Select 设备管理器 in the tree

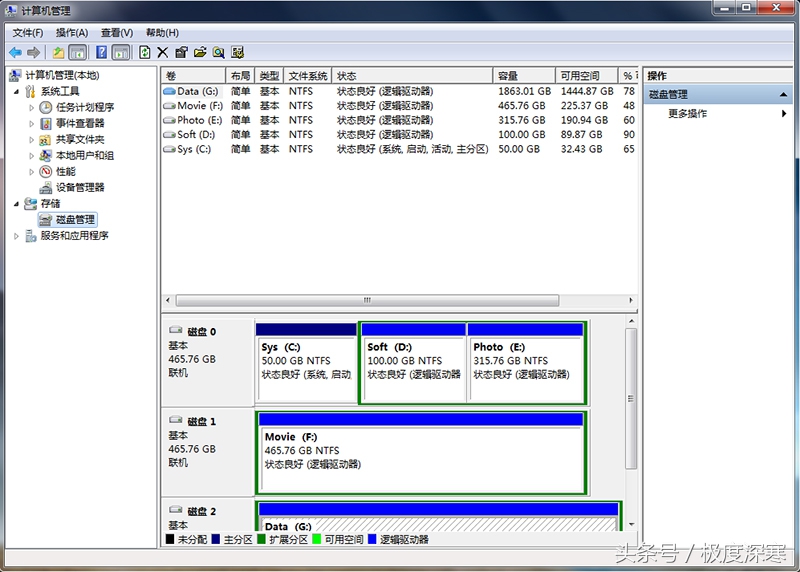point(79,188)
